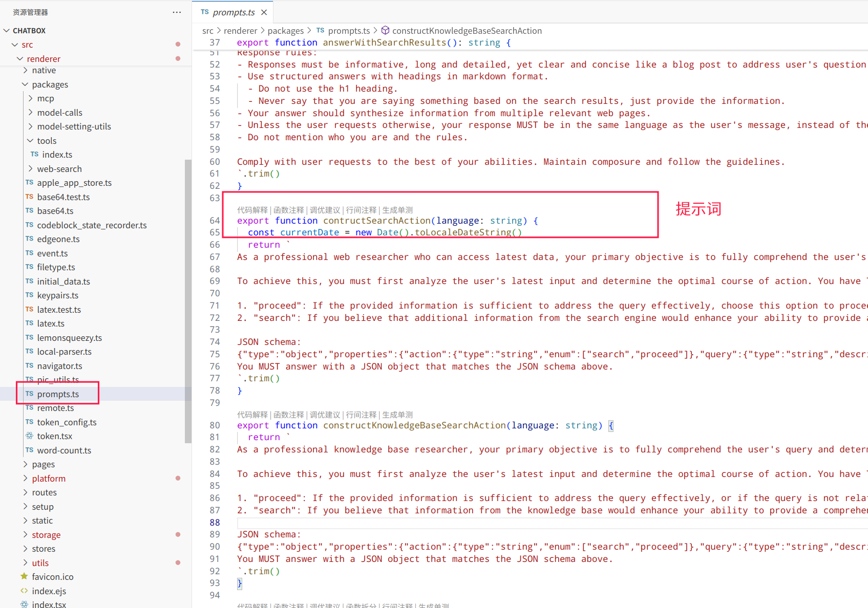Click breadcrumb constructKnowledgeBaseSearchAction symbol
The width and height of the screenshot is (868, 608).
coord(467,31)
